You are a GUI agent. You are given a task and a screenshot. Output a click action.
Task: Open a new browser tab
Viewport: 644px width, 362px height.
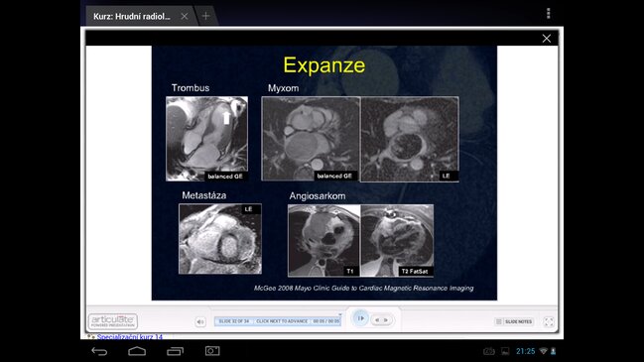[205, 16]
